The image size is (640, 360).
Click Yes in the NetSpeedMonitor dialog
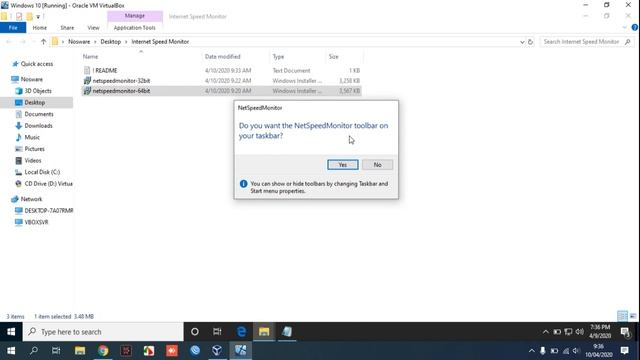pyautogui.click(x=342, y=164)
